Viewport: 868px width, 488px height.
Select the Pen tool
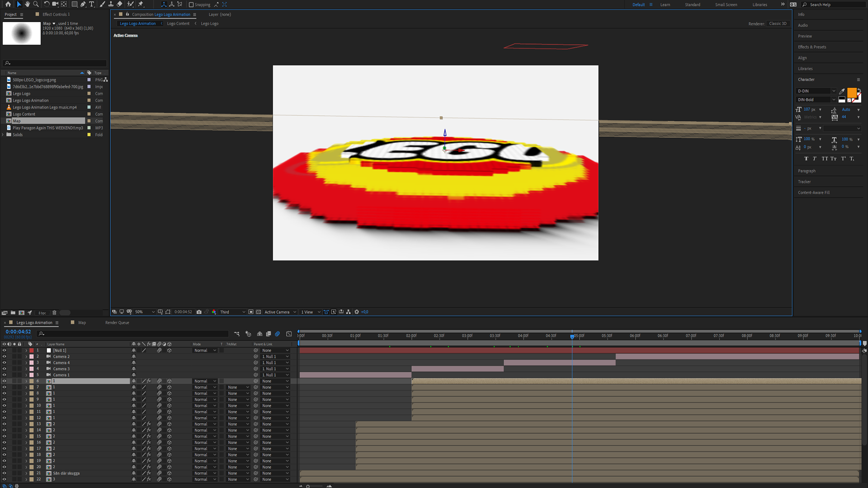(x=83, y=4)
